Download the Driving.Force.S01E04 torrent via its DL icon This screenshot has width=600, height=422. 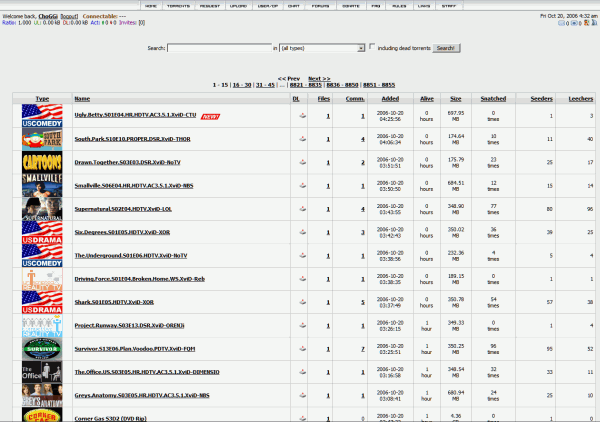(302, 279)
